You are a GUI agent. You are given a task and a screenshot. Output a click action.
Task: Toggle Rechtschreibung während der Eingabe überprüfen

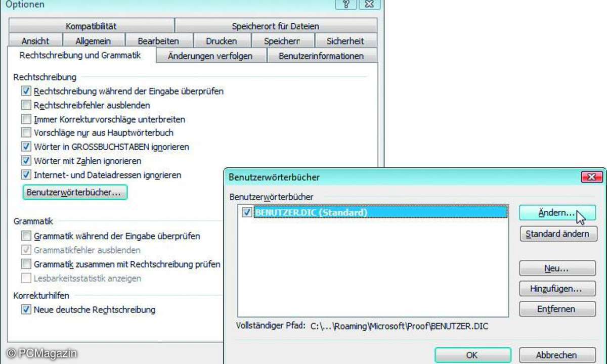click(26, 92)
